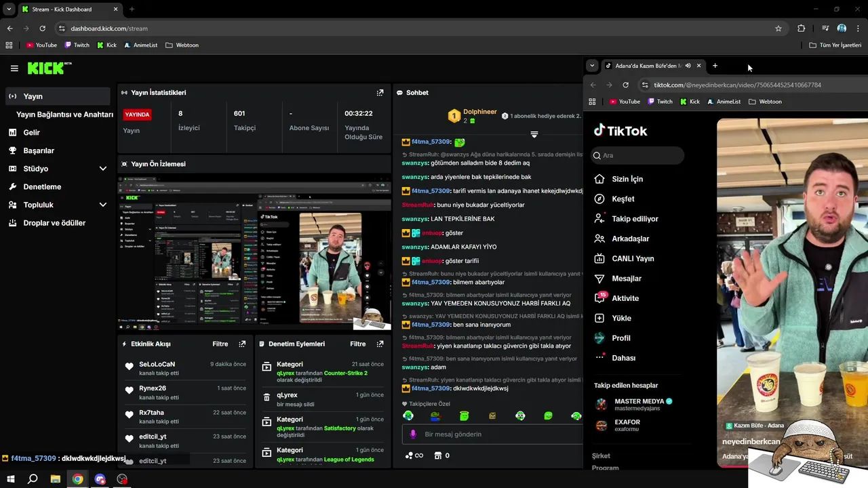The width and height of the screenshot is (868, 488).
Task: Go to Sizin İçin feed on TikTok
Action: click(618, 179)
